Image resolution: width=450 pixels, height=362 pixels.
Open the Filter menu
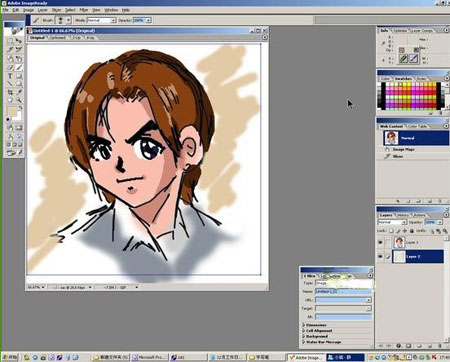pos(84,10)
